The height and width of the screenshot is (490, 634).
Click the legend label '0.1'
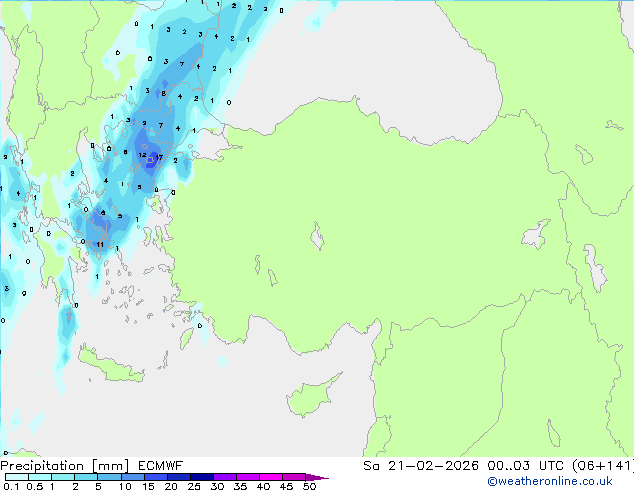tap(11, 486)
